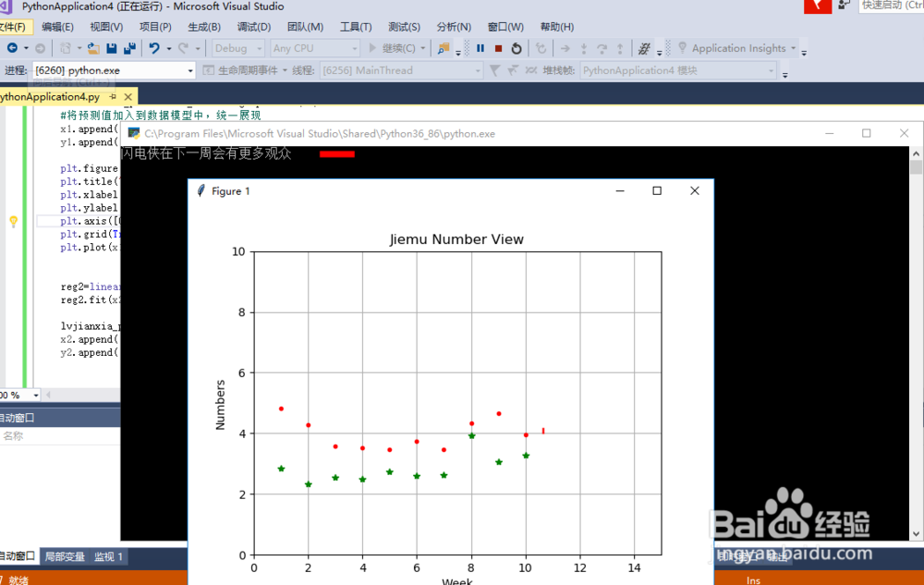The height and width of the screenshot is (585, 924).
Task: Click the console scrollbar down arrow
Action: coord(916,534)
